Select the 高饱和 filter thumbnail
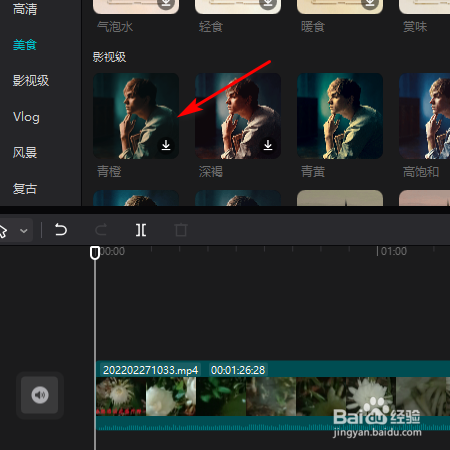 (425, 116)
